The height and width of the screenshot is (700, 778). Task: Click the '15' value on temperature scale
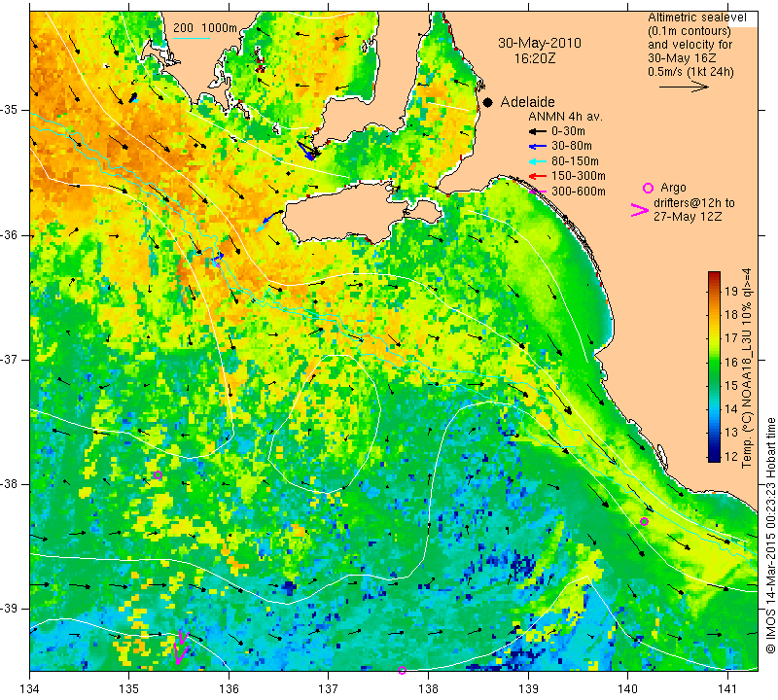point(731,385)
